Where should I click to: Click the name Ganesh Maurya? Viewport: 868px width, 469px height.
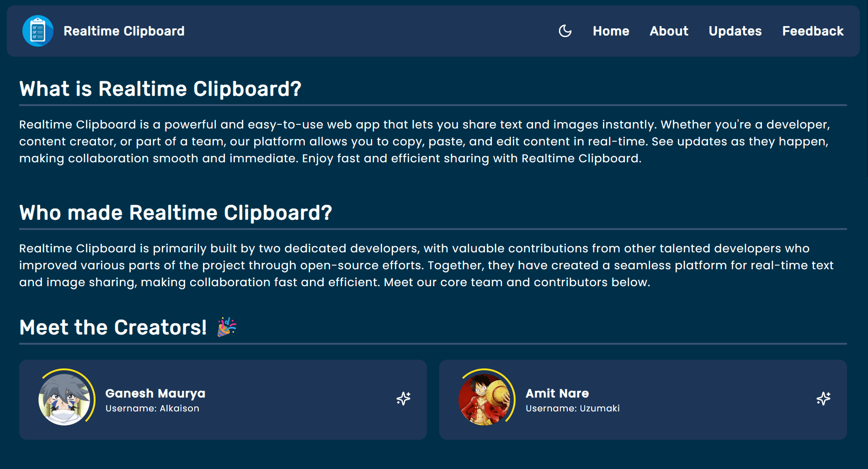(155, 393)
